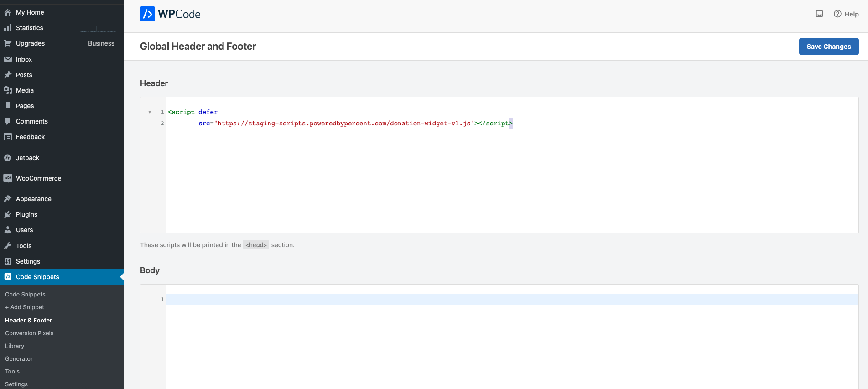Click the Statistics bar chart icon
This screenshot has height=389, width=868.
pyautogui.click(x=8, y=28)
